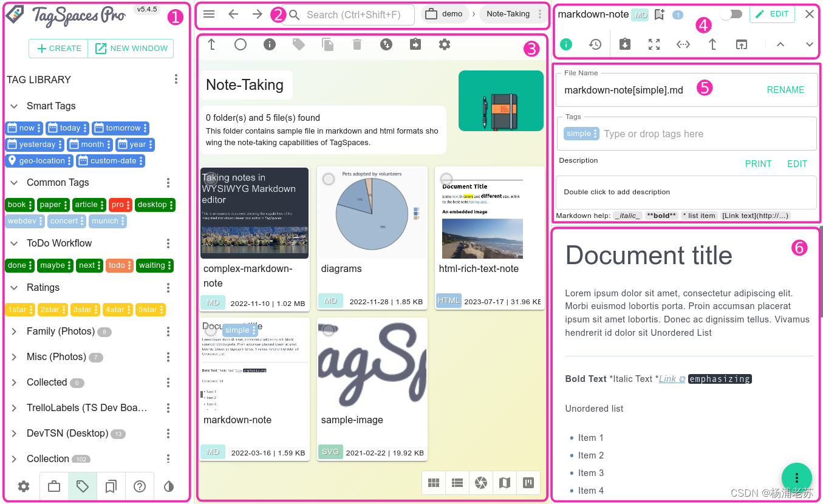Click the demo location breadcrumb
823x504 pixels.
[445, 14]
